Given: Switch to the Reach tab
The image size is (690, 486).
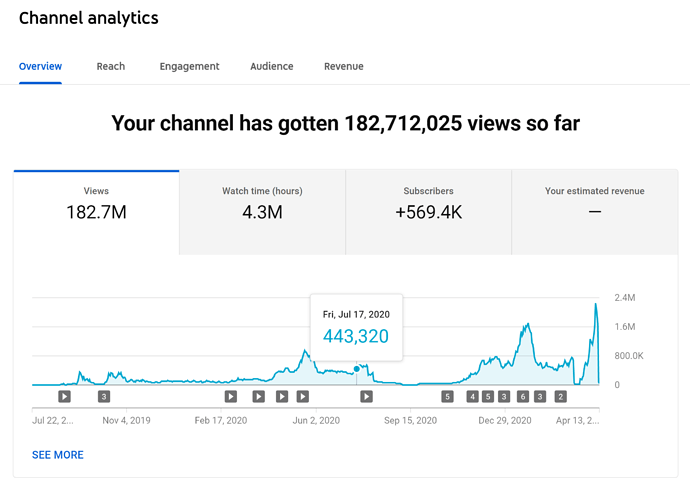Looking at the screenshot, I should pos(111,67).
